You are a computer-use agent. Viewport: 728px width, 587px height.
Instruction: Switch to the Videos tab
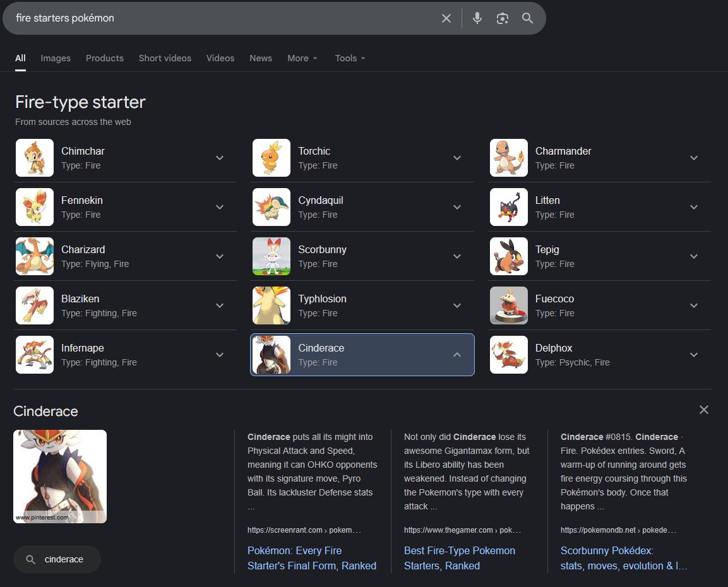[220, 58]
